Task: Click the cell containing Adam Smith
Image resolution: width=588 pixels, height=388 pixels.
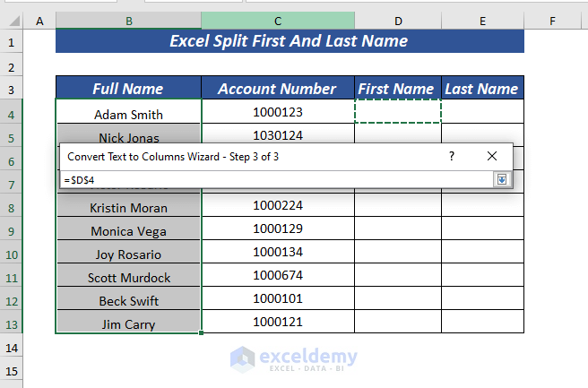Action: (129, 114)
